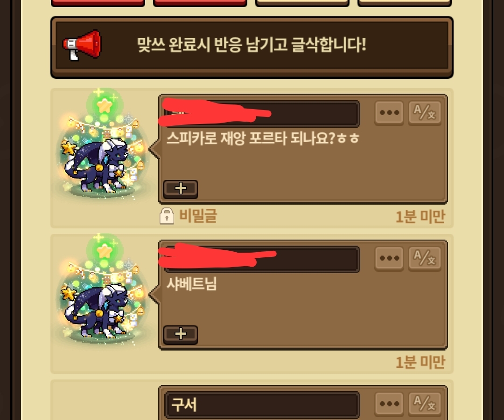The image size is (504, 420).
Task: Click the 비밀글 secret post label
Action: coord(198,216)
